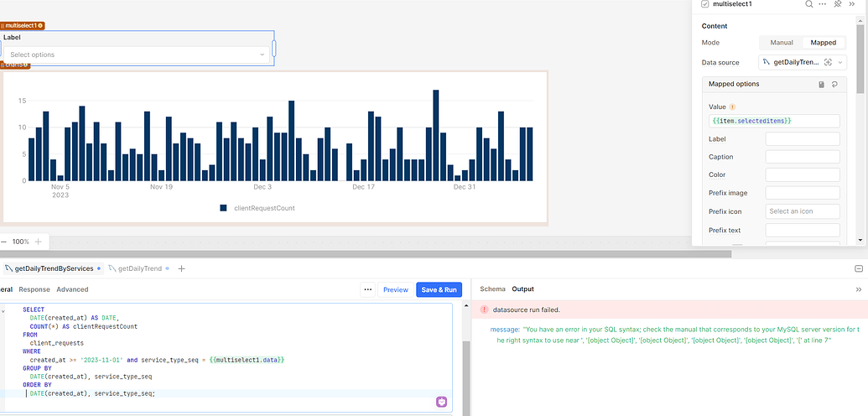
Task: Click the Content section heading
Action: [x=714, y=26]
